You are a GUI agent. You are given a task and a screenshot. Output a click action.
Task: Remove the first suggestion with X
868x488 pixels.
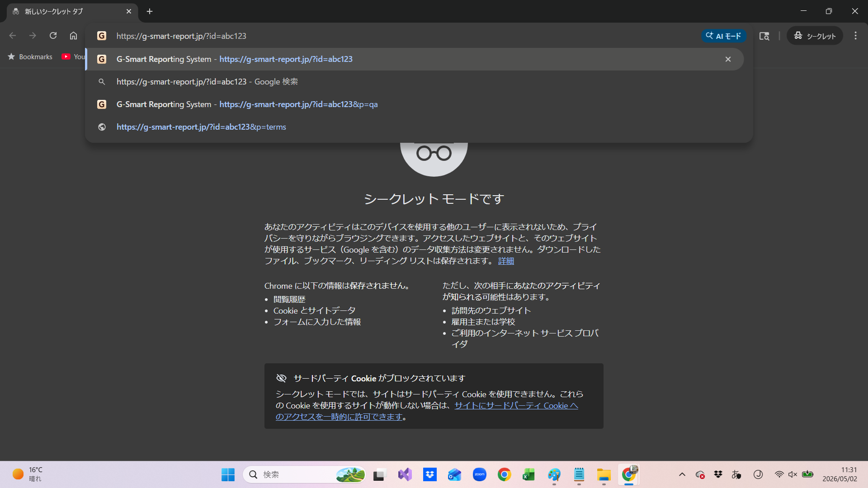728,59
